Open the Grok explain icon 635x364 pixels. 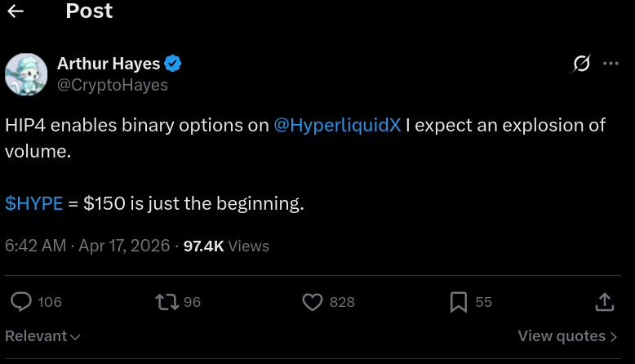coord(582,63)
